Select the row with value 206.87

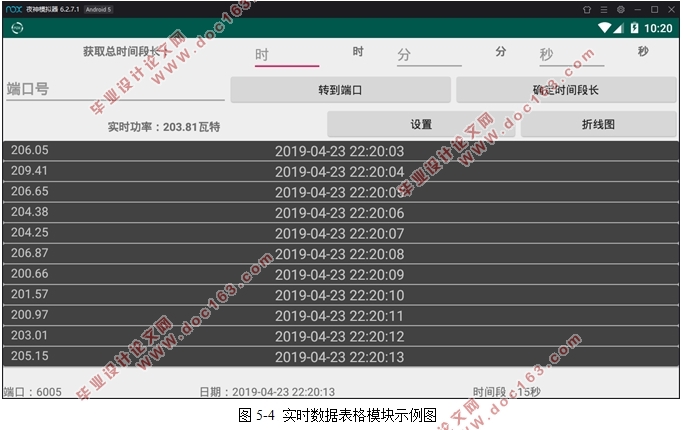[x=341, y=253]
